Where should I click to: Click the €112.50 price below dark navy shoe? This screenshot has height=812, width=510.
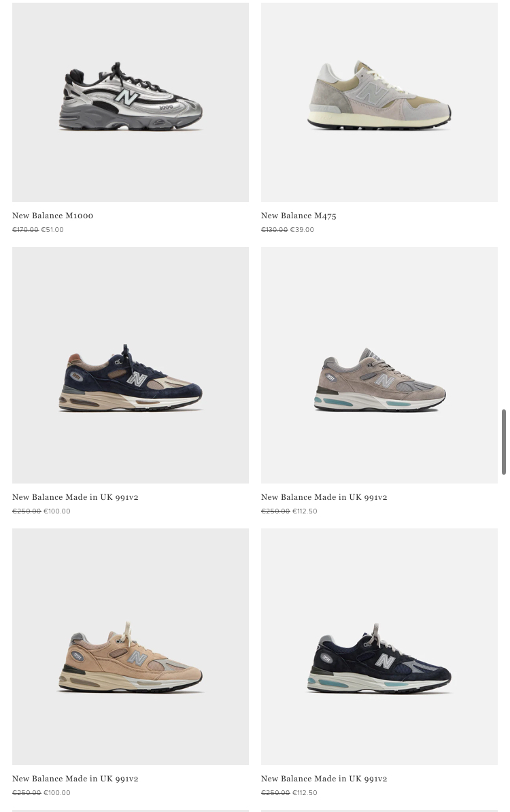click(305, 792)
